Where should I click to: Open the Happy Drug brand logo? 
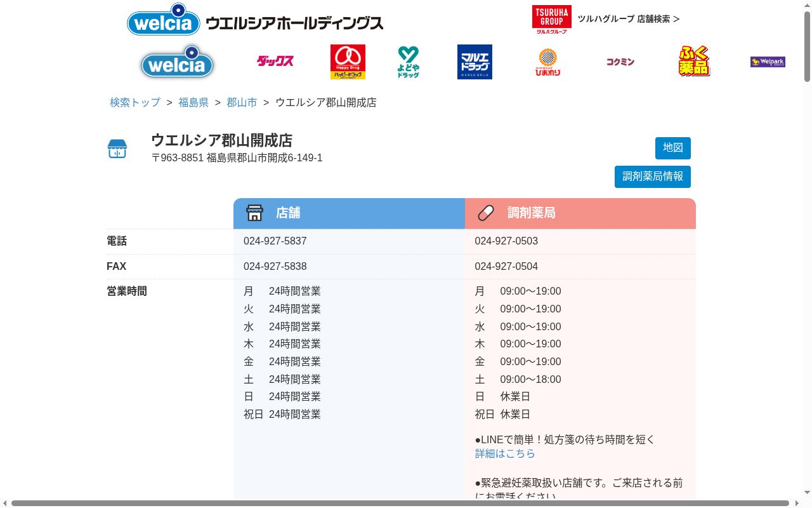348,62
